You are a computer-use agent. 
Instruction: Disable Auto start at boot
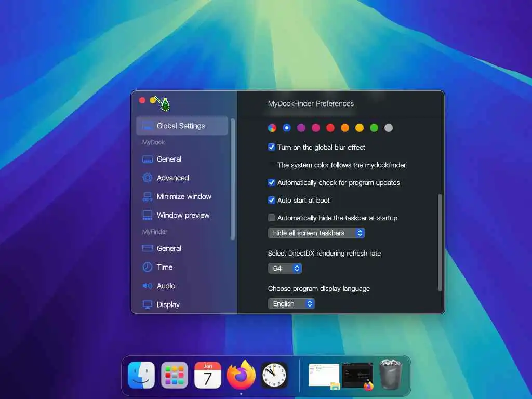(271, 200)
